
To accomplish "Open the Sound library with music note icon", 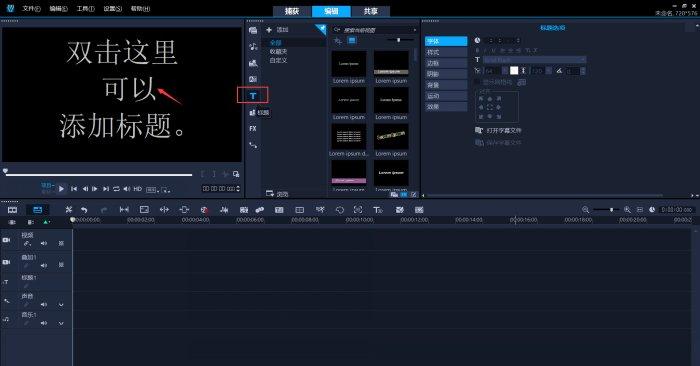I will [x=253, y=46].
